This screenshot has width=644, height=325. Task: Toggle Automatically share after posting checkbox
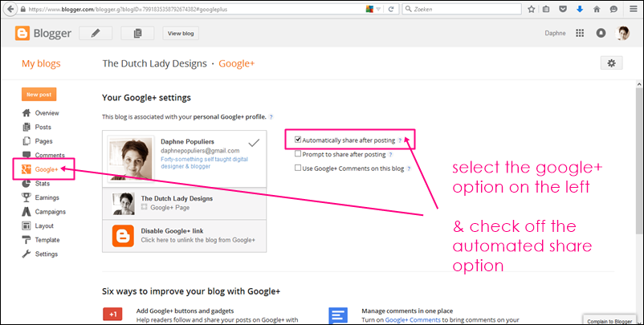[x=298, y=140]
